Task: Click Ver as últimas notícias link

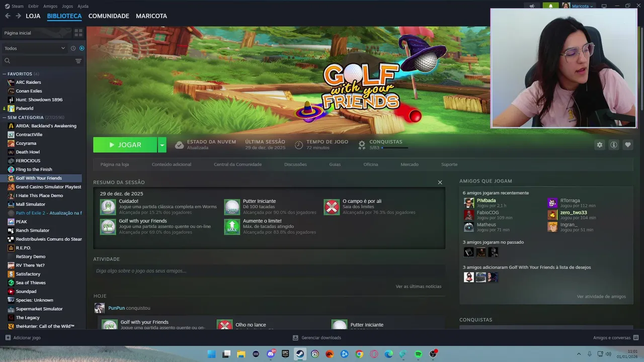Action: pos(419,287)
